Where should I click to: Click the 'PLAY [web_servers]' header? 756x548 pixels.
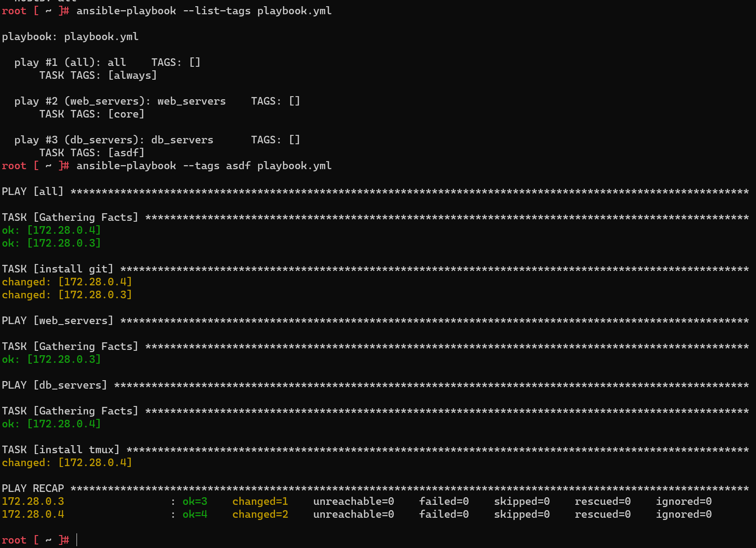click(x=57, y=321)
